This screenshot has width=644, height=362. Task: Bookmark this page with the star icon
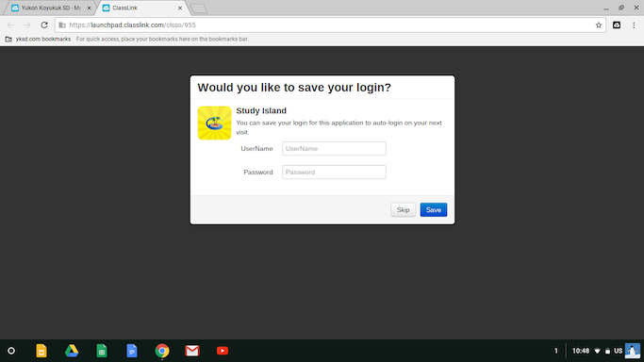click(599, 25)
